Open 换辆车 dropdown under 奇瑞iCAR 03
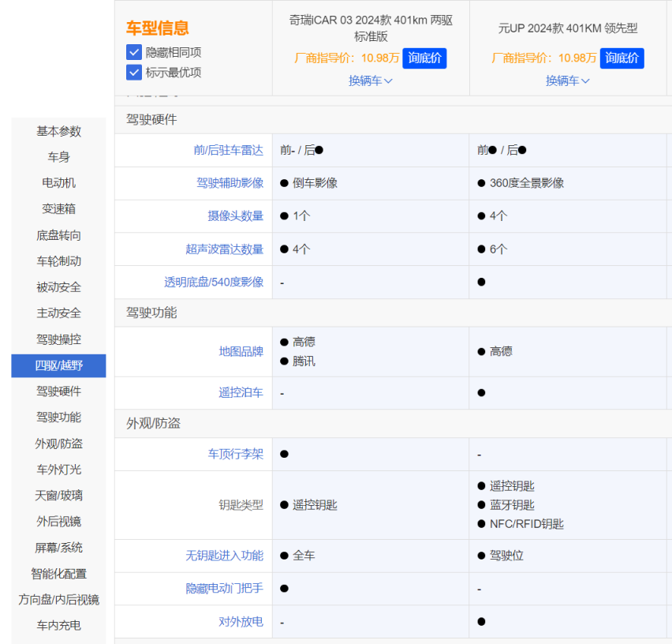 pos(370,80)
